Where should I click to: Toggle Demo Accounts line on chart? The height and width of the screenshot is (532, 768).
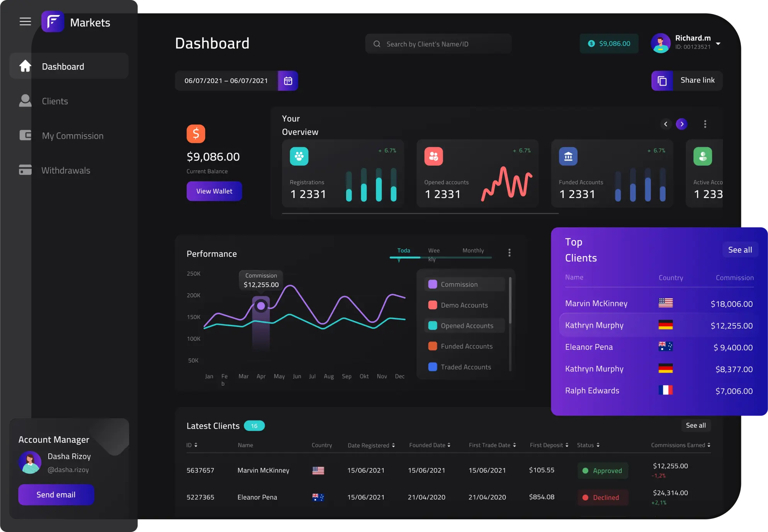pyautogui.click(x=464, y=305)
